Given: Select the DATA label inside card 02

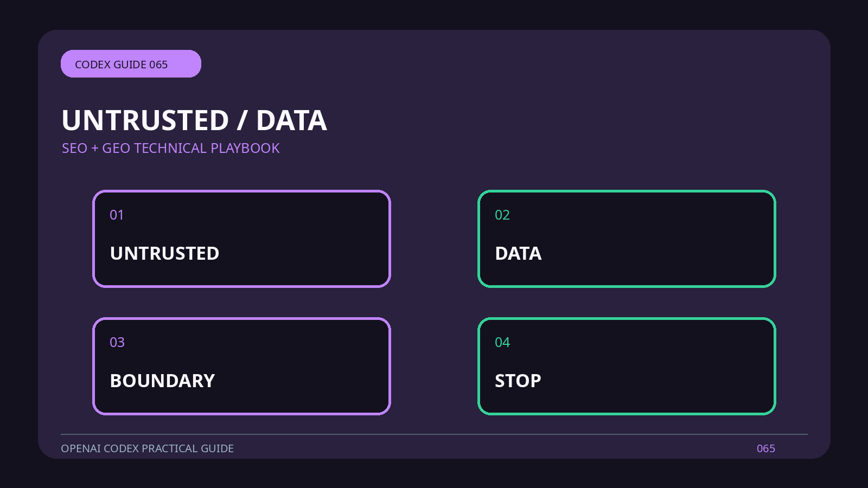Looking at the screenshot, I should pyautogui.click(x=518, y=253).
